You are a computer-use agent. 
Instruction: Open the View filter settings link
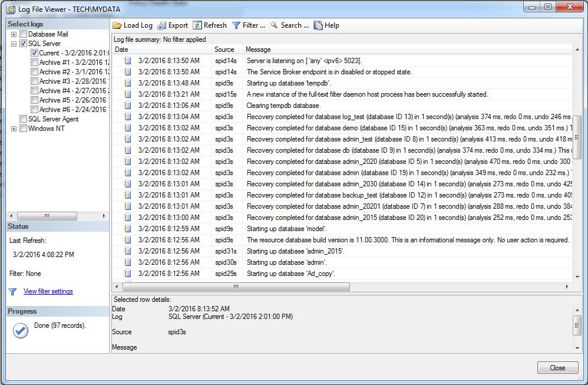pyautogui.click(x=48, y=291)
